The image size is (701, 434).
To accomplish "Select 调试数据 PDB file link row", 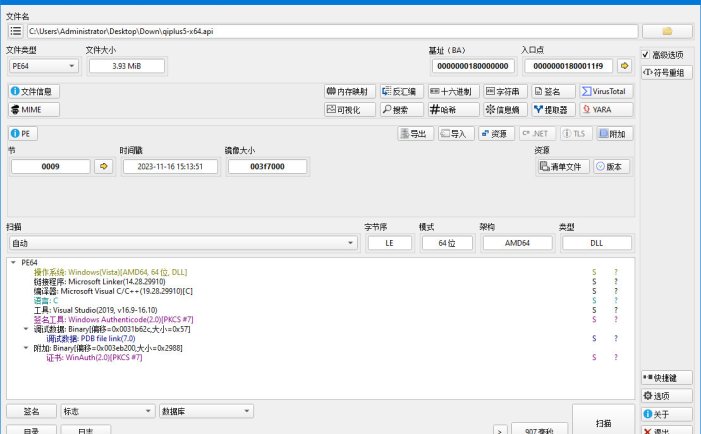I will coord(91,338).
